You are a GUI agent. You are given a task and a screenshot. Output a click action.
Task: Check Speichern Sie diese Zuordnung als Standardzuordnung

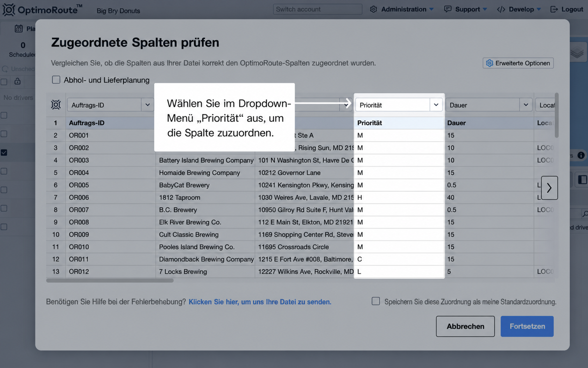[376, 301]
